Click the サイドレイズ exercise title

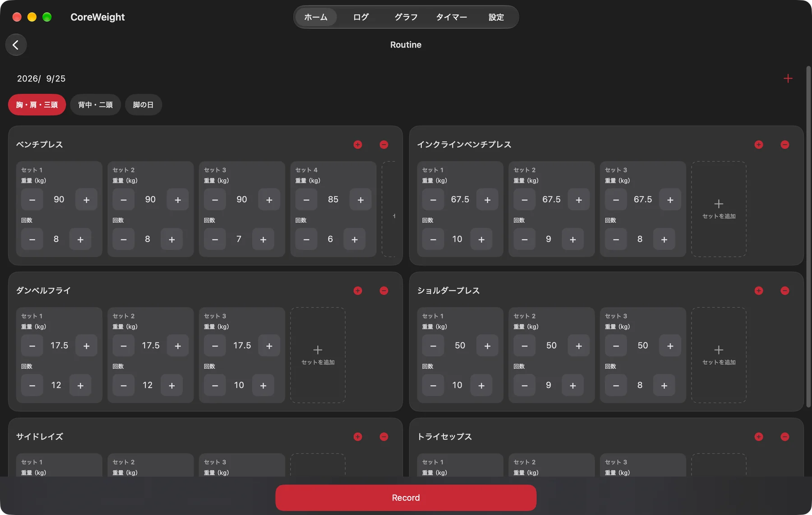pyautogui.click(x=40, y=437)
